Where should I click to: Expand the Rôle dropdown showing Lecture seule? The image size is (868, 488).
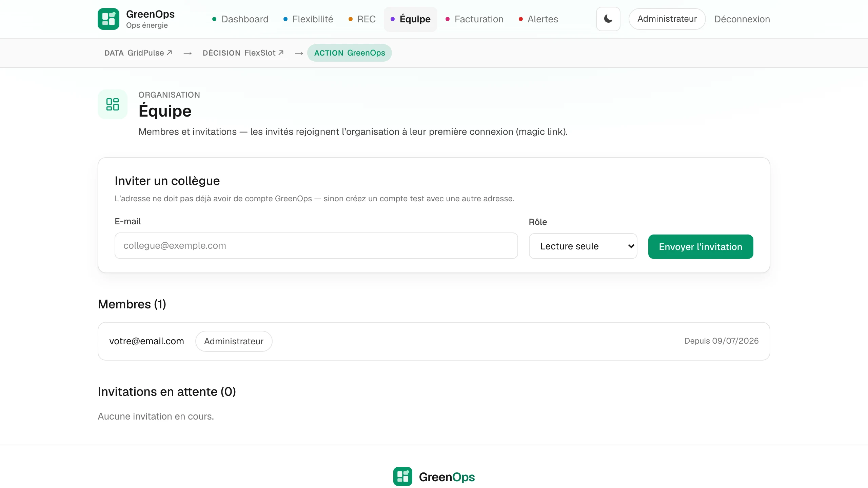coord(583,246)
